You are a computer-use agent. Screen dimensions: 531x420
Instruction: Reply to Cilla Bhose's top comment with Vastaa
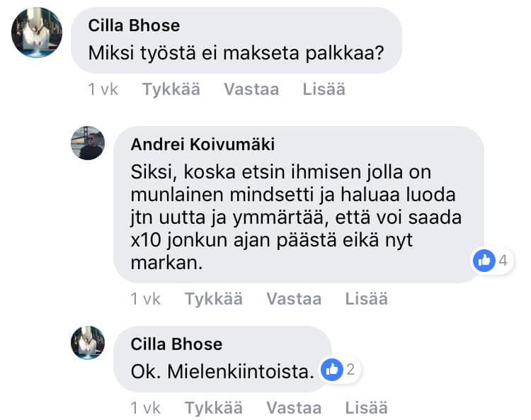pyautogui.click(x=251, y=89)
